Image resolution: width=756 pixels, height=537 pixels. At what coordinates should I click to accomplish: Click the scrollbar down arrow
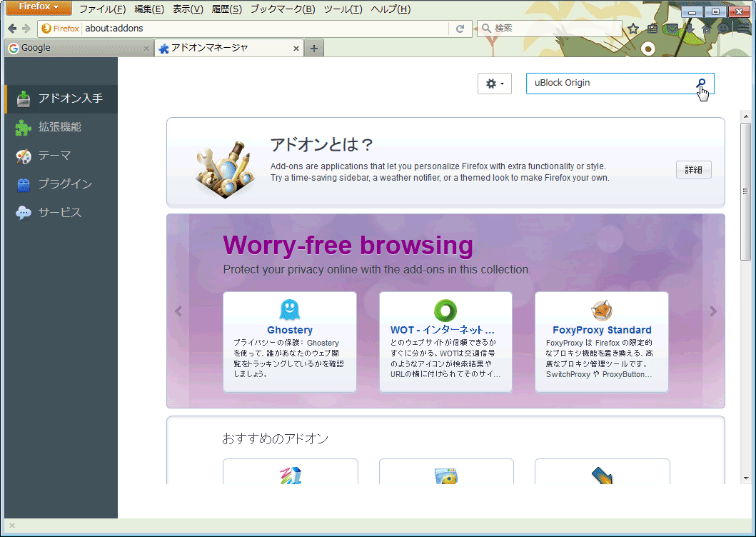[746, 478]
